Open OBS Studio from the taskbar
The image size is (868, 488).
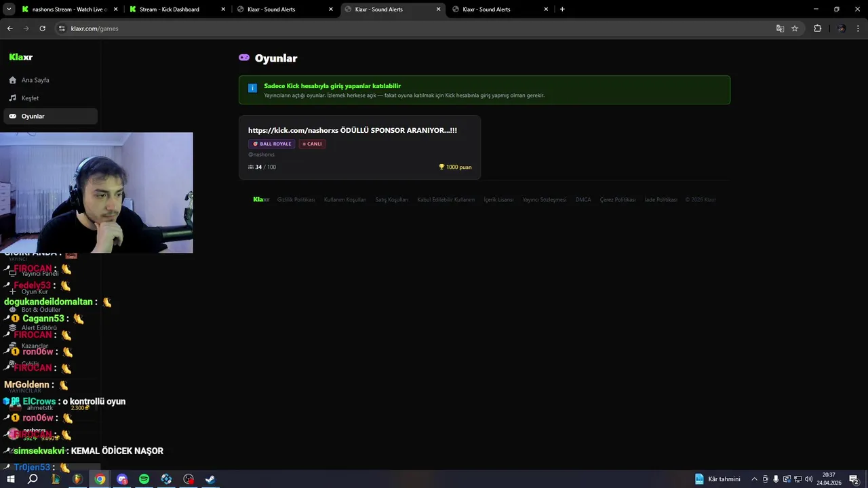click(189, 479)
